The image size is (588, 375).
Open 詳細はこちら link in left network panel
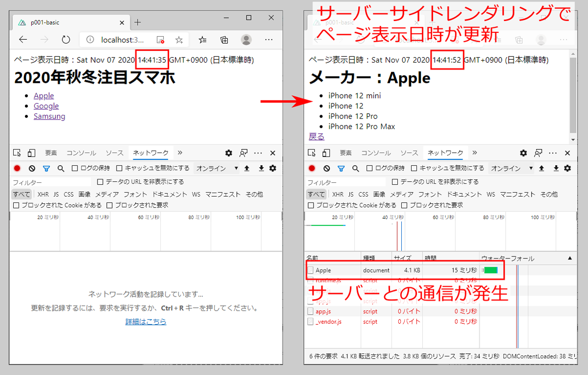tap(146, 322)
